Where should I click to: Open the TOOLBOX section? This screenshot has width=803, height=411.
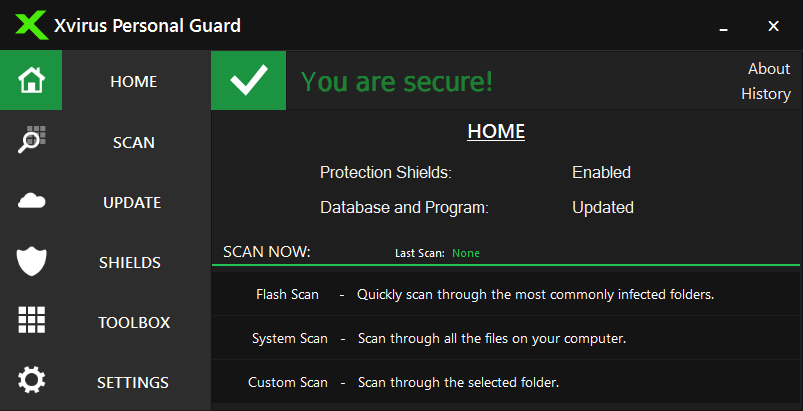pyautogui.click(x=134, y=322)
